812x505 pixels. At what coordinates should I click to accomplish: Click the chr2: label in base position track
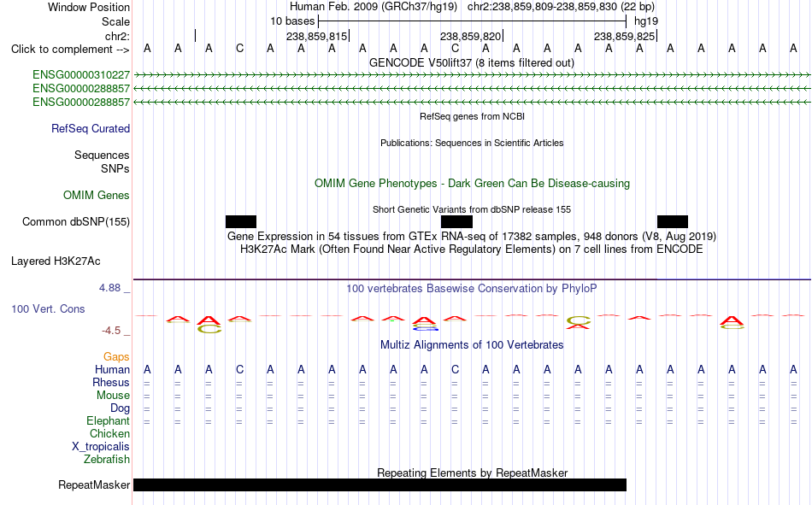(x=118, y=36)
